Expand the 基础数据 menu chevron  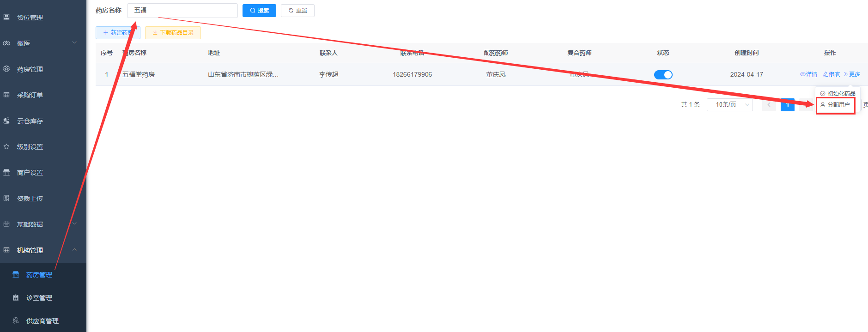coord(74,224)
